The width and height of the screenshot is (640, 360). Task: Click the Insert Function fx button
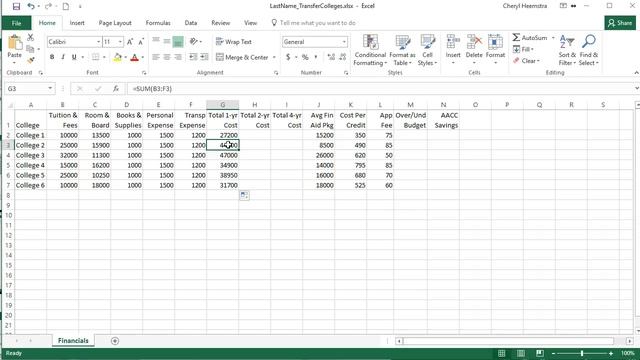tap(116, 88)
